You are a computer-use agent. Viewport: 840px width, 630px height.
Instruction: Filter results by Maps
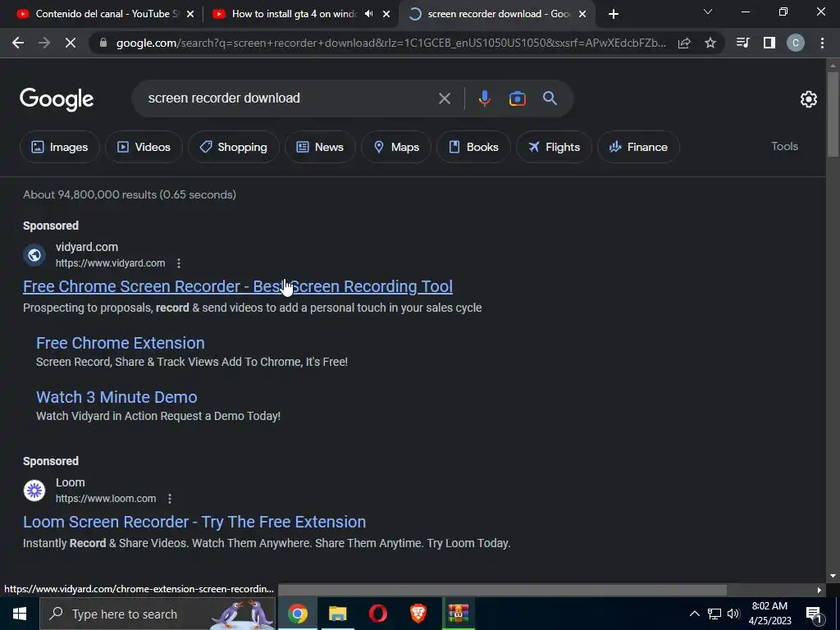tap(396, 147)
